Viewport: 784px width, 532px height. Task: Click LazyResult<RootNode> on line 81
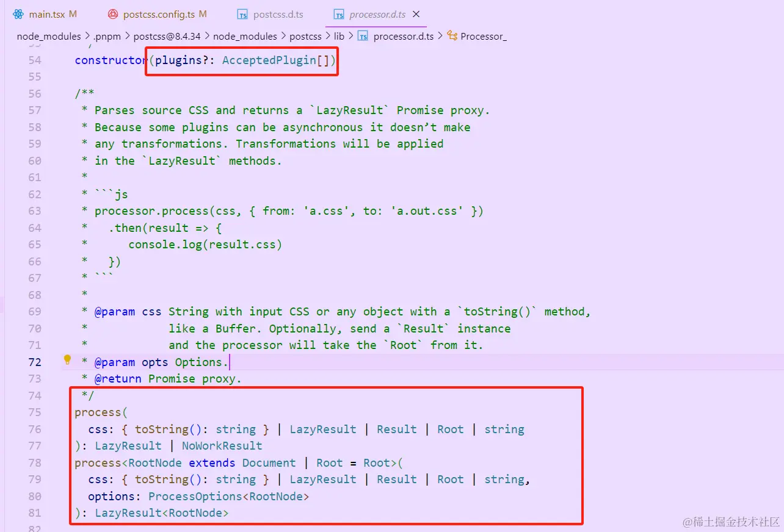162,513
